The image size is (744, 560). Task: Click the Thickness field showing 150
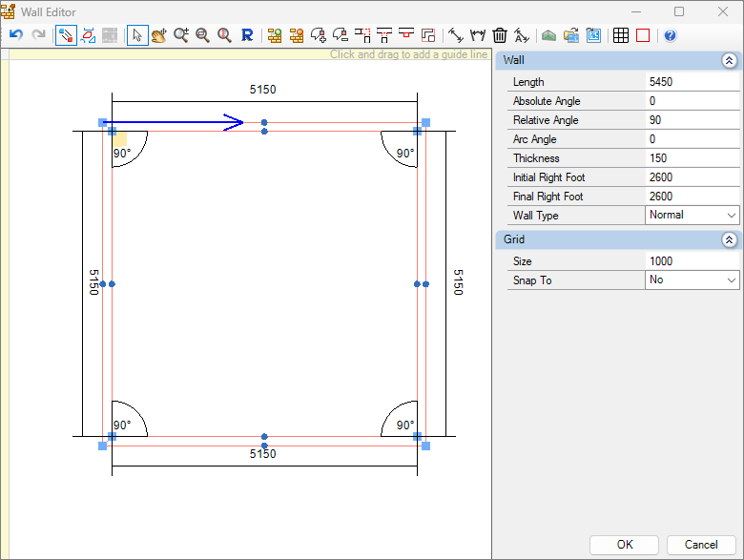[692, 158]
